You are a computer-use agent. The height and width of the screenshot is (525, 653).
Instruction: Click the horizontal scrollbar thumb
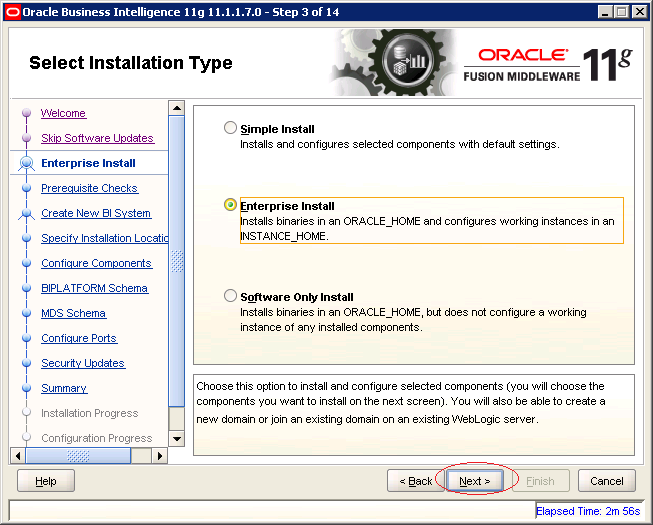(78, 455)
